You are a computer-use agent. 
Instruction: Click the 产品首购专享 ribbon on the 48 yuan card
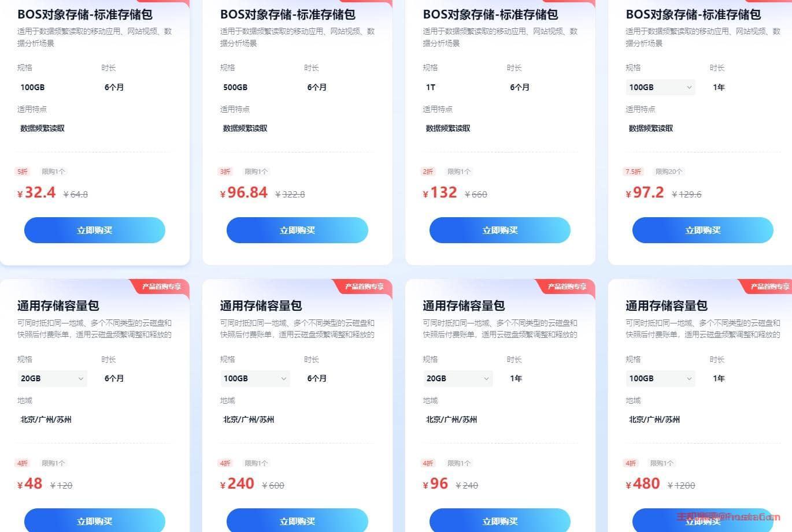161,287
